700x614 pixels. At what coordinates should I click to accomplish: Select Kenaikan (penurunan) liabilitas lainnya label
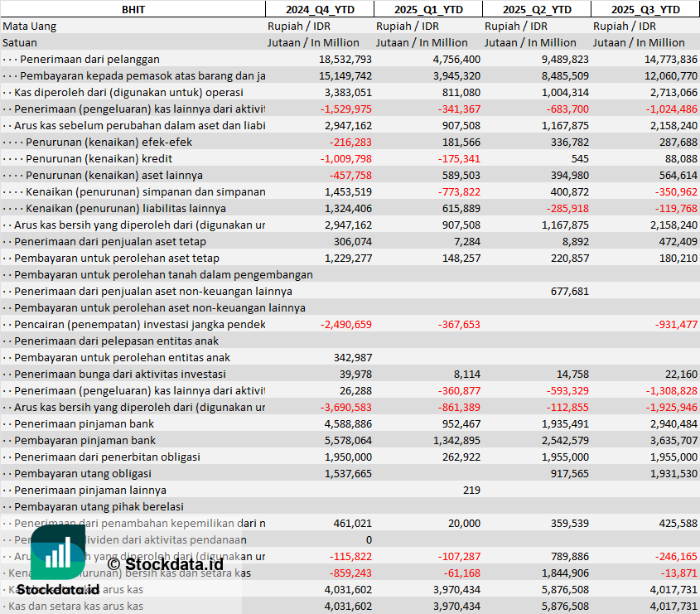(x=126, y=208)
